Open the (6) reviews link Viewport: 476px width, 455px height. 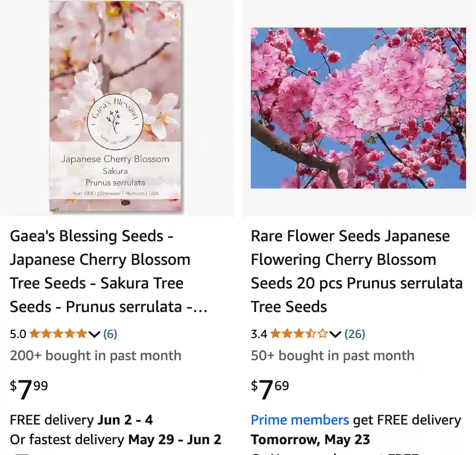pos(110,334)
